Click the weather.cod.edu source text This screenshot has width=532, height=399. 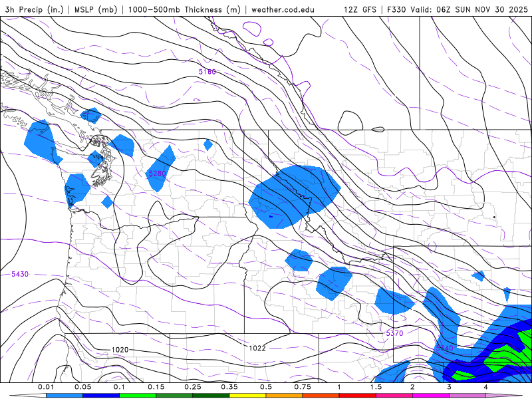tap(283, 9)
